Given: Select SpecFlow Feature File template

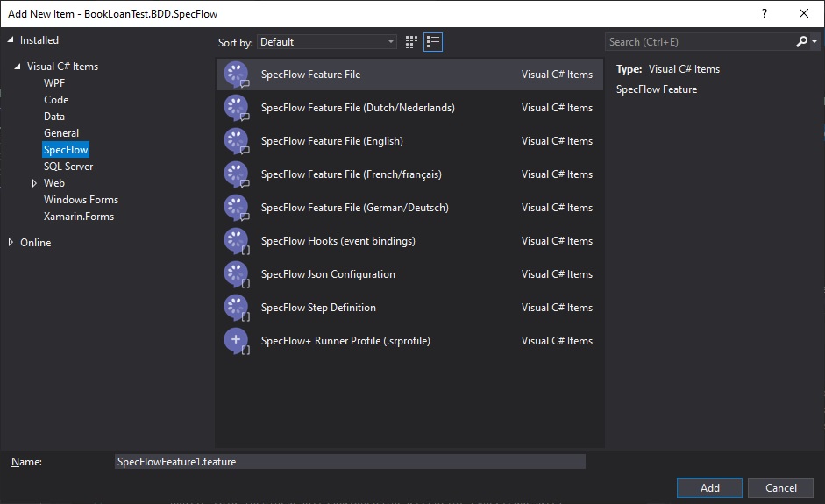Looking at the screenshot, I should pyautogui.click(x=409, y=75).
